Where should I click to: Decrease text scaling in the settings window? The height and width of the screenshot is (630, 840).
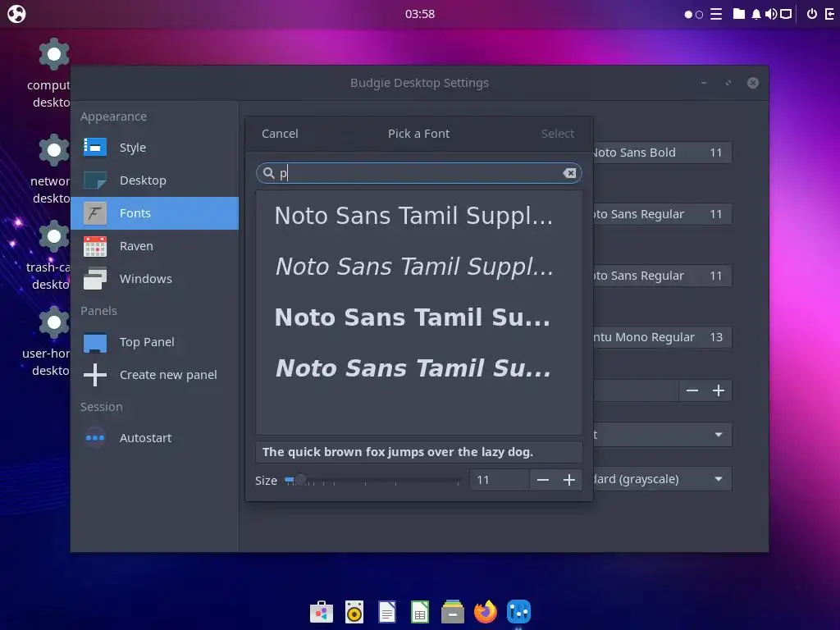692,391
